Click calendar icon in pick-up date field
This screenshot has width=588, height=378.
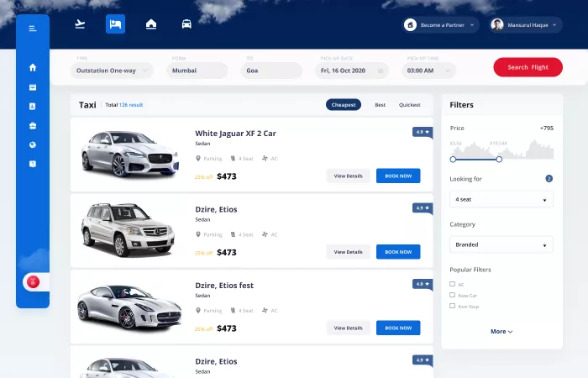(x=381, y=71)
